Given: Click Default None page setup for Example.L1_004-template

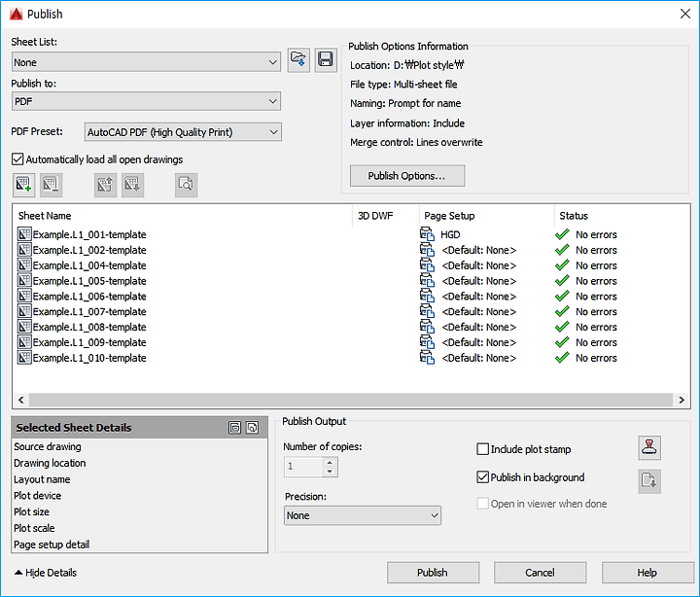Looking at the screenshot, I should pos(479,265).
